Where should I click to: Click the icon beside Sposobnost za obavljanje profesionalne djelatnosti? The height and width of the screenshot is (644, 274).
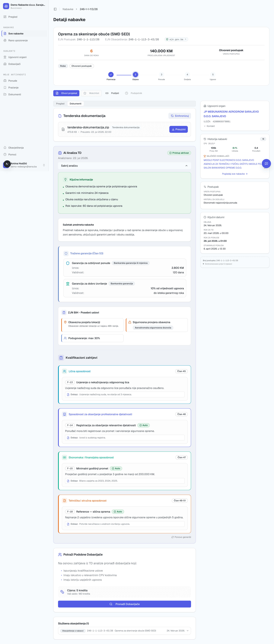(65, 414)
